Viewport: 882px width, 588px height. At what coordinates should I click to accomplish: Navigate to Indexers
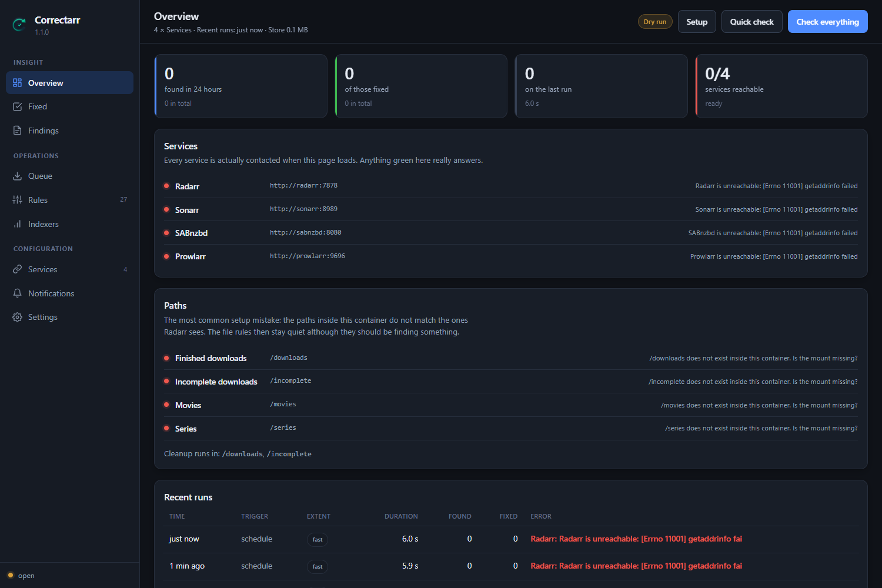click(69, 224)
